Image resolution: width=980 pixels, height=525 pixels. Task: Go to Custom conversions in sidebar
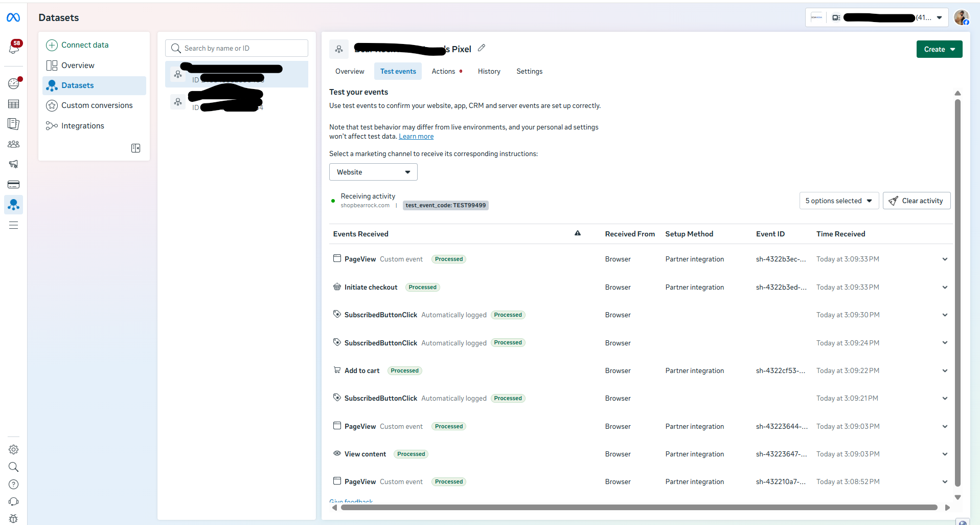95,105
